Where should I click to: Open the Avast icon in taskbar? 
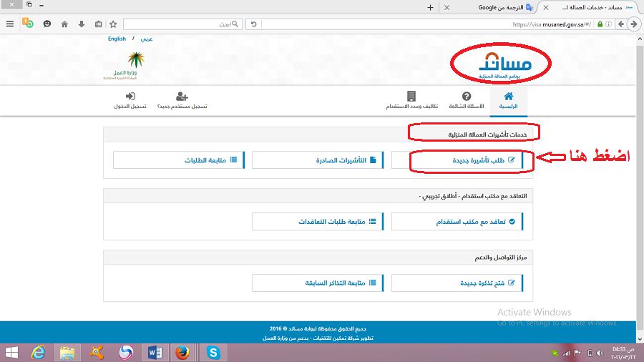pyautogui.click(x=97, y=353)
